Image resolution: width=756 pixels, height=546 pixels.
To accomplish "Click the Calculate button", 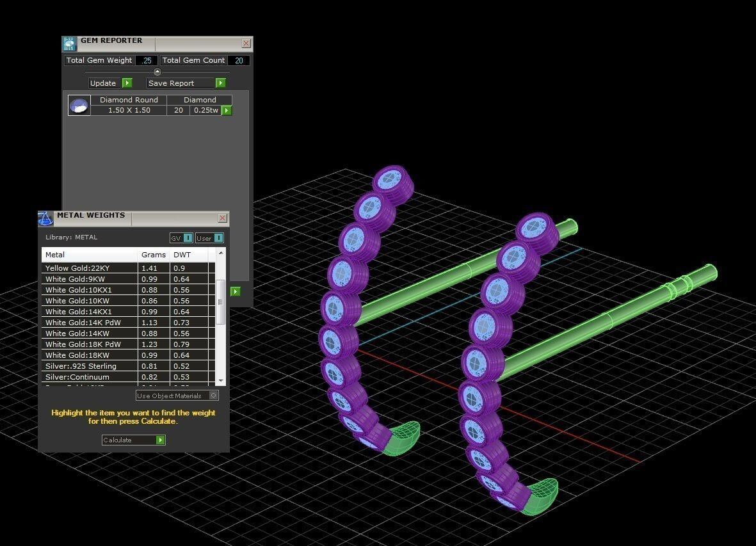I will click(x=133, y=440).
